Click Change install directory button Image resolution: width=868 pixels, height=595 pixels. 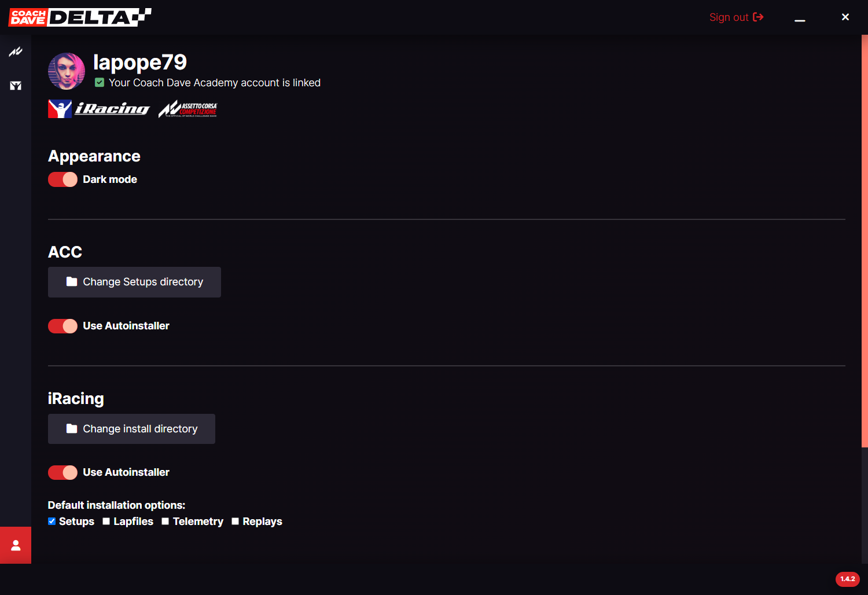click(x=131, y=429)
